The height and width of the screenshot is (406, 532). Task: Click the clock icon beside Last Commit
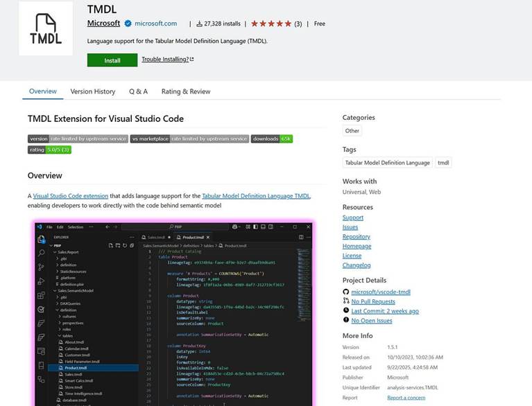345,311
